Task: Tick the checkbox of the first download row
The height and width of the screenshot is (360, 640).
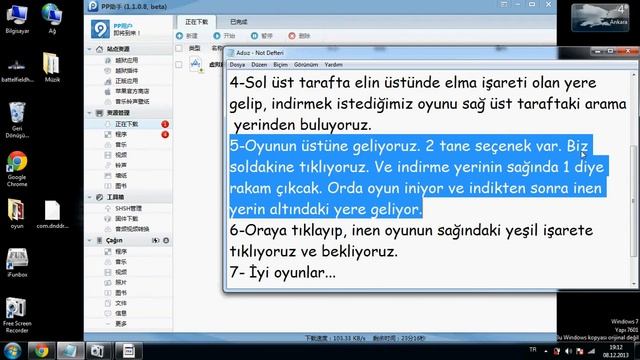Action: coord(179,64)
